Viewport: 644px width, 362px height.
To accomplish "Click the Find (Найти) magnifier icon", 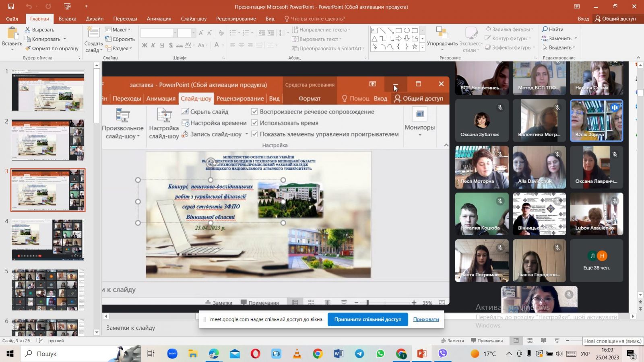I will tap(545, 29).
